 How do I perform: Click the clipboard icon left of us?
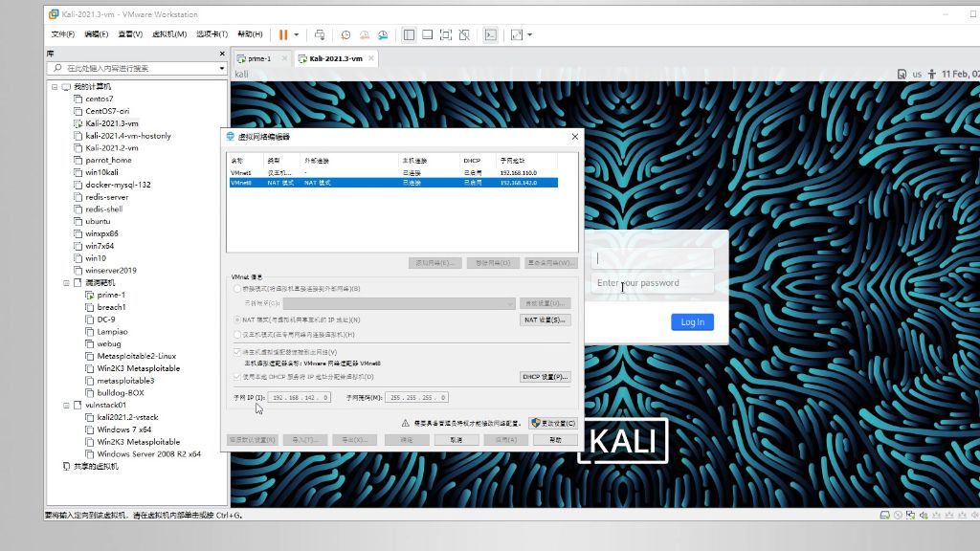(902, 74)
